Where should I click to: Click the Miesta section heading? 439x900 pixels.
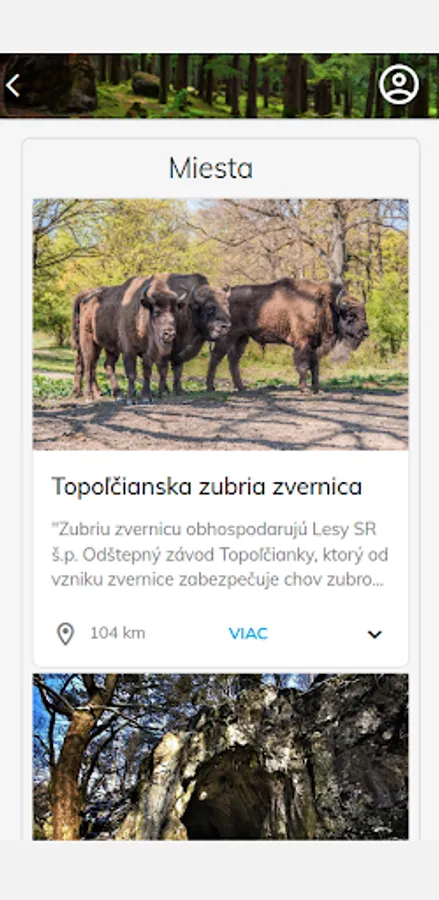click(211, 168)
